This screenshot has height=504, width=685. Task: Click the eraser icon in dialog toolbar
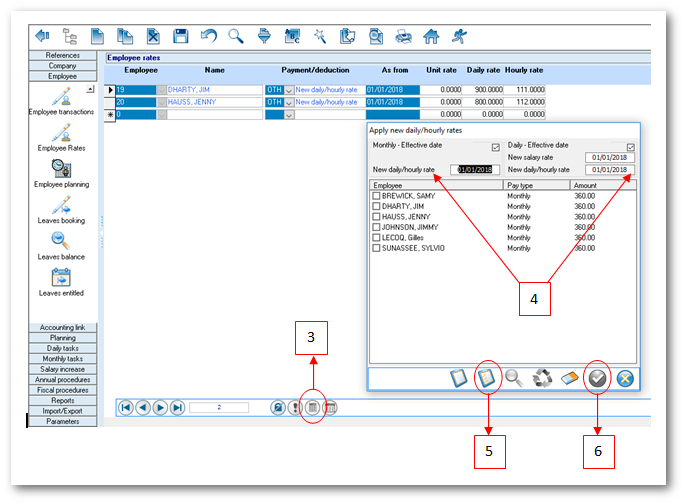point(569,378)
